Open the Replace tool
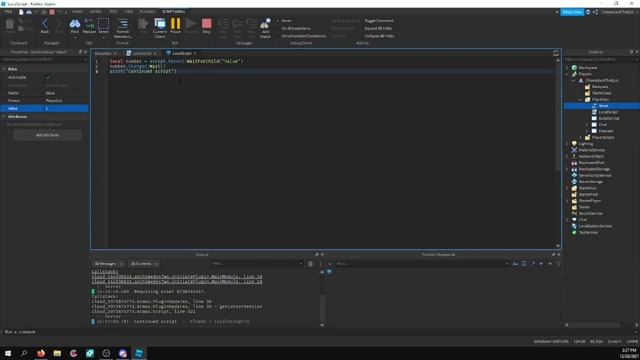Screen dimensions: 640x360 pyautogui.click(x=89, y=26)
